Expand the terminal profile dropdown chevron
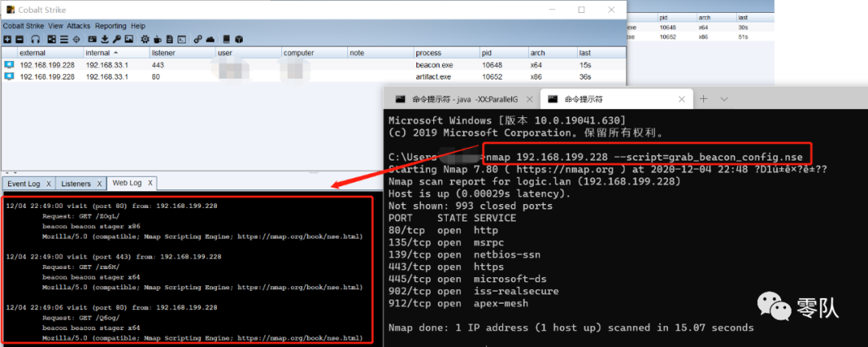 [x=724, y=99]
